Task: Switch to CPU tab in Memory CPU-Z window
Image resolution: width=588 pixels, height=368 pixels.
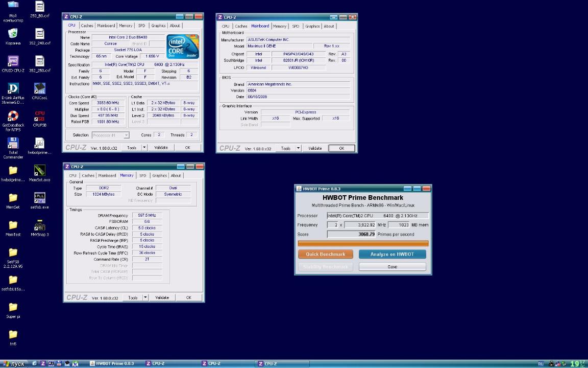Action: click(x=72, y=175)
